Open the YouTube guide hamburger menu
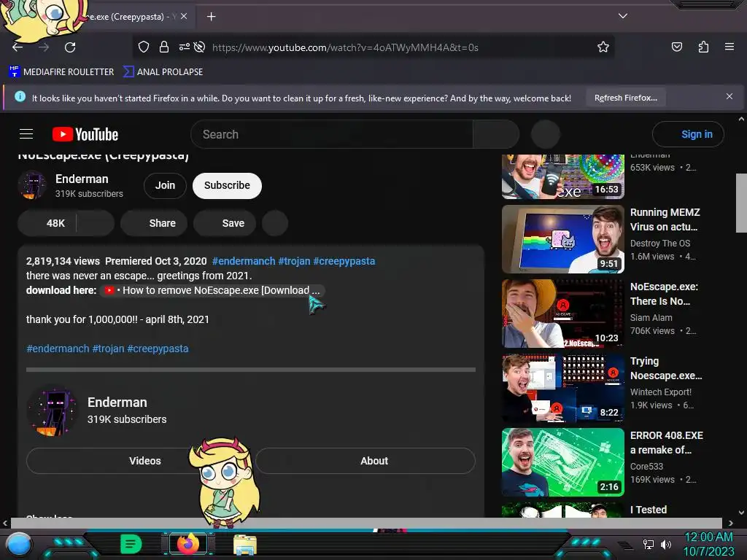Image resolution: width=747 pixels, height=560 pixels. [x=26, y=134]
